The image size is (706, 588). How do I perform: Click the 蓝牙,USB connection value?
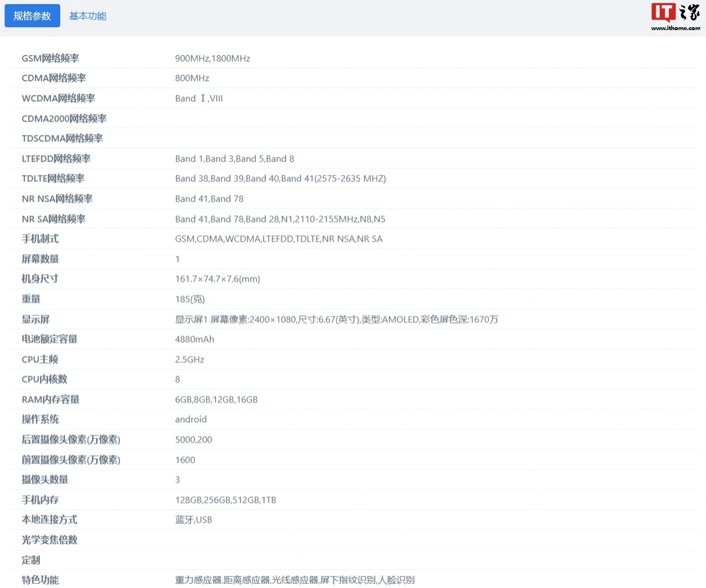pyautogui.click(x=193, y=520)
